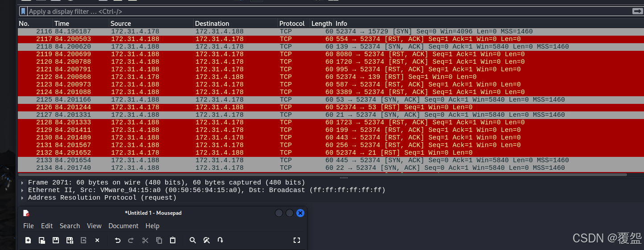Open the File menu in Mousepad

coord(29,226)
